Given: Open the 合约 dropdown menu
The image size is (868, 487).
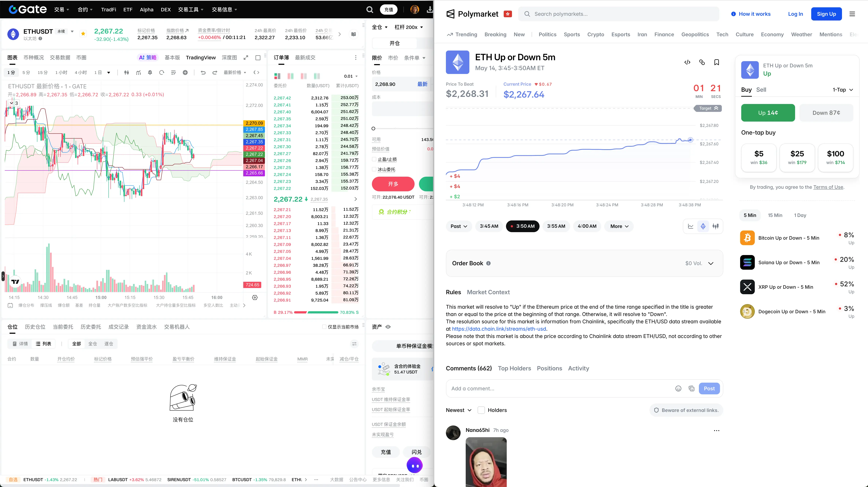Looking at the screenshot, I should point(85,10).
